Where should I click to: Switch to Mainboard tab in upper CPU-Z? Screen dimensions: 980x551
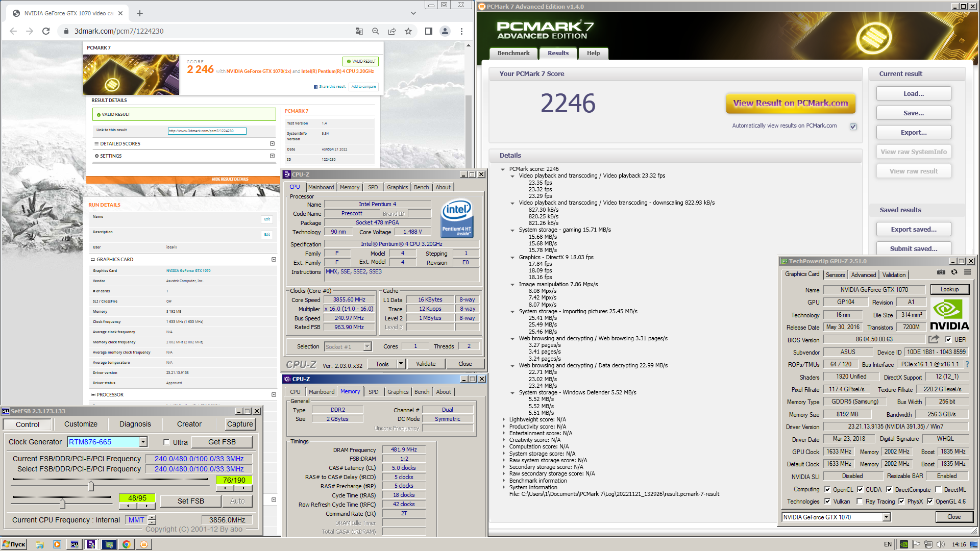321,187
